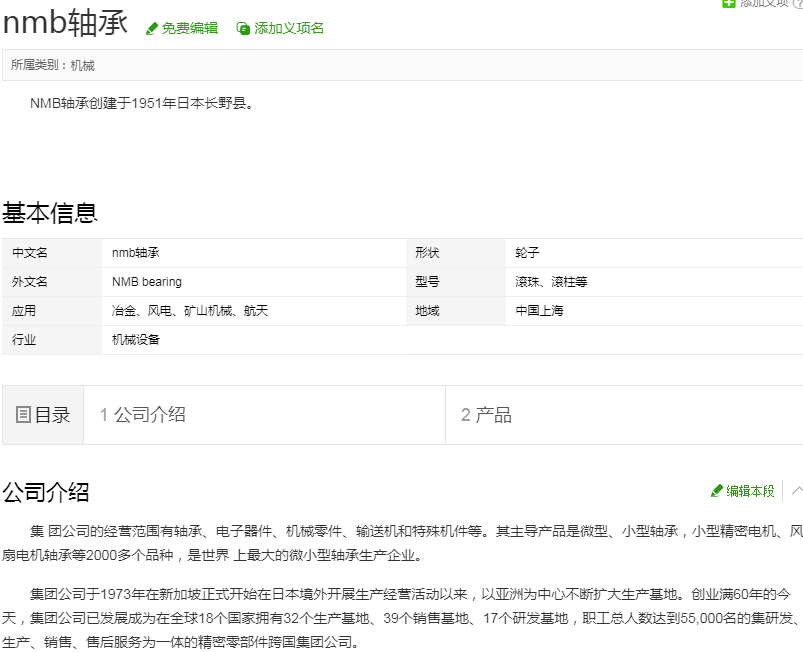Open the 免费编辑 link
The width and height of the screenshot is (803, 652).
click(189, 28)
